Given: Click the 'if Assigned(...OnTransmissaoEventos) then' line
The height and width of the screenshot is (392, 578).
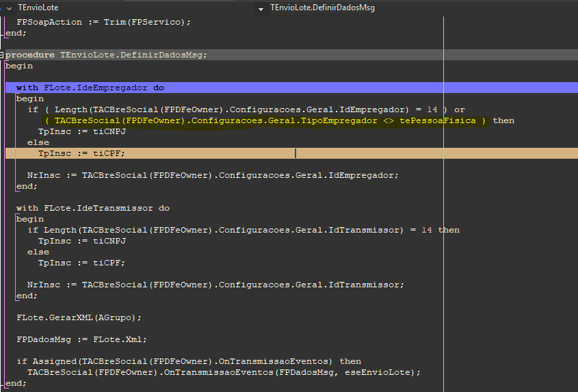Looking at the screenshot, I should click(189, 361).
